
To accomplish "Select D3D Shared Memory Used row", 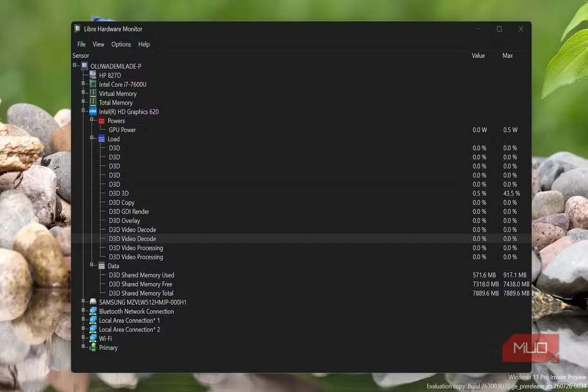I will tap(301, 275).
